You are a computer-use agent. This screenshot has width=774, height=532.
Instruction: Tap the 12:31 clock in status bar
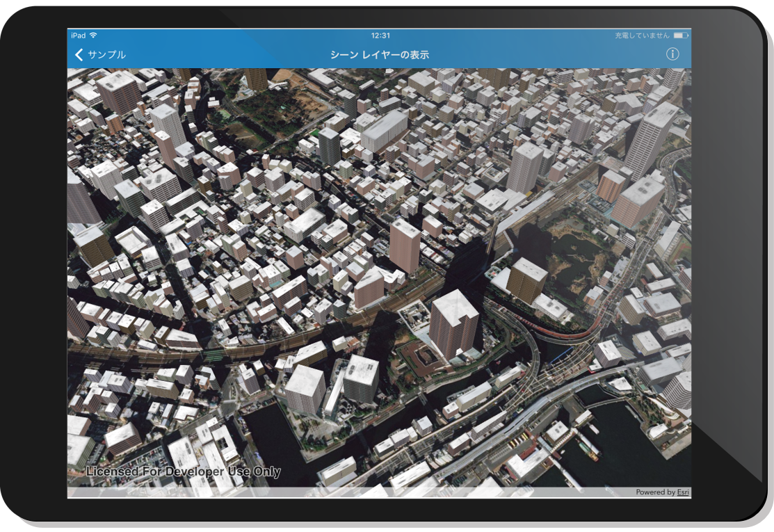coord(380,35)
